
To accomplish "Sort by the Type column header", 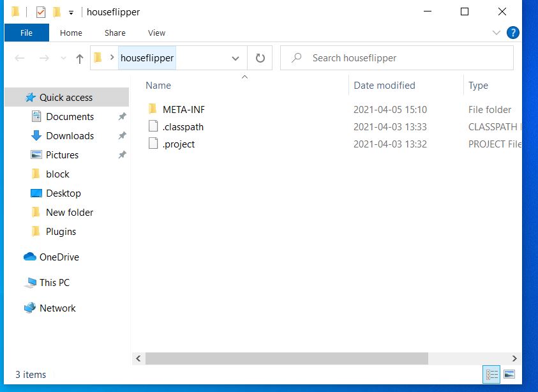I will (x=478, y=86).
